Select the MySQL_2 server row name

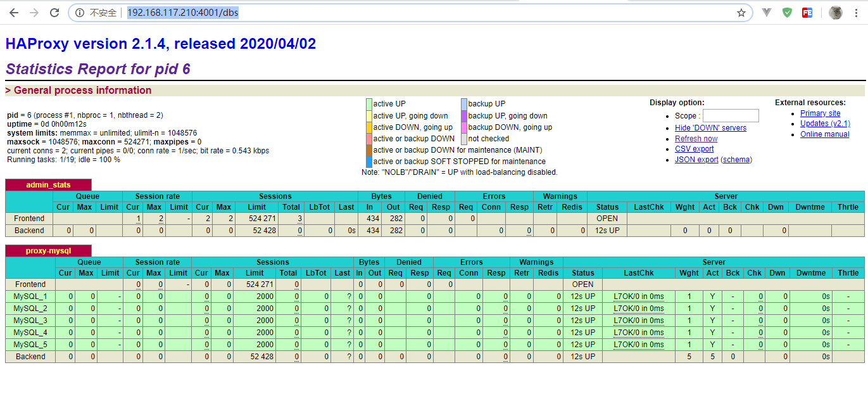coord(30,309)
